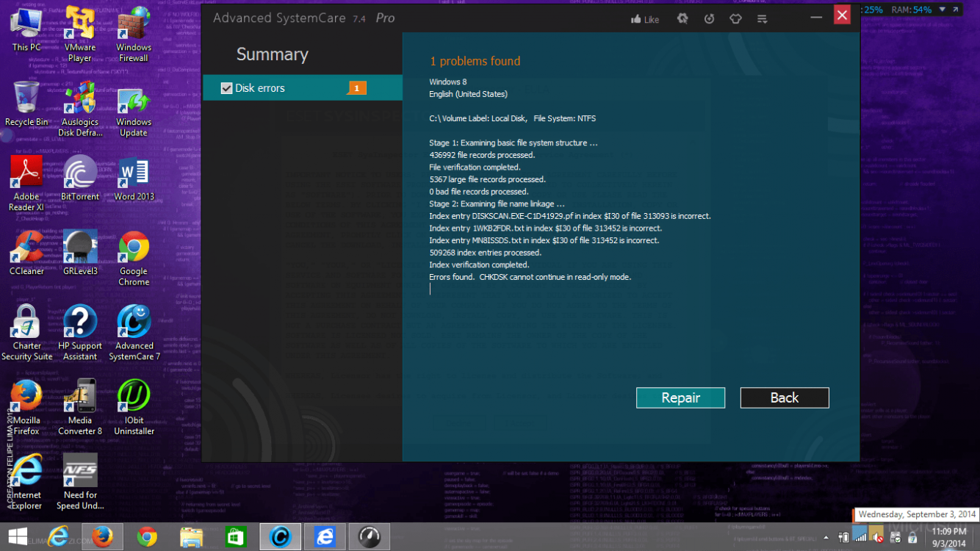Viewport: 980px width, 551px height.
Task: Open IObit Uninstaller desktop shortcut
Action: point(134,407)
